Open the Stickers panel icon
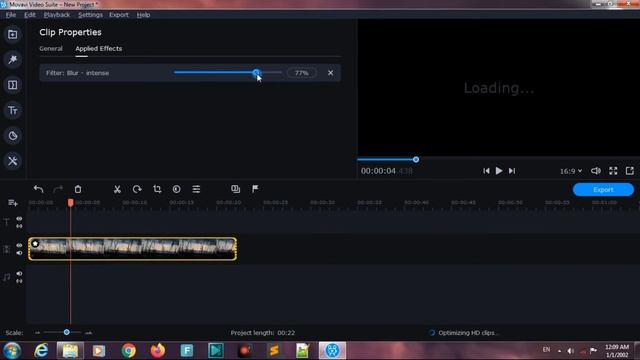Viewport: 640px width, 360px height. click(x=13, y=136)
